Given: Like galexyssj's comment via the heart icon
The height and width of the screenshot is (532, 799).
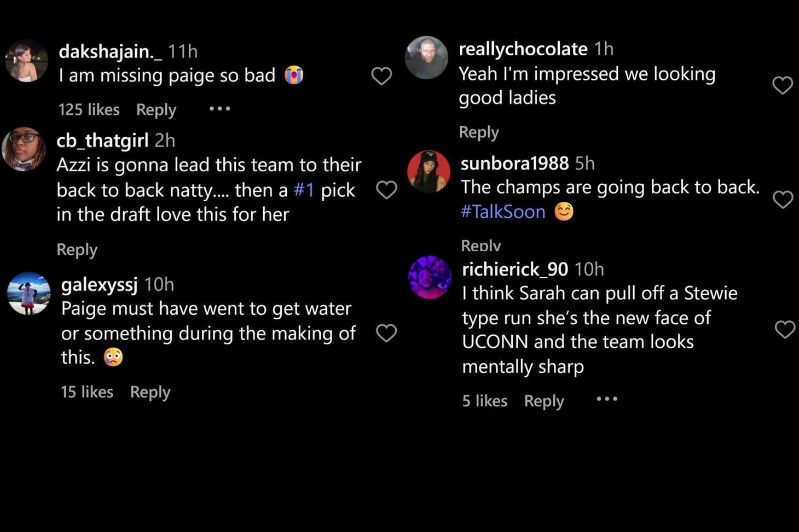Looking at the screenshot, I should click(387, 332).
